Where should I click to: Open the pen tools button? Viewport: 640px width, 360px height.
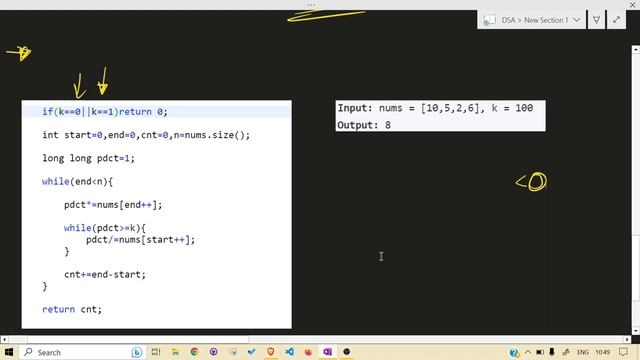coord(596,20)
